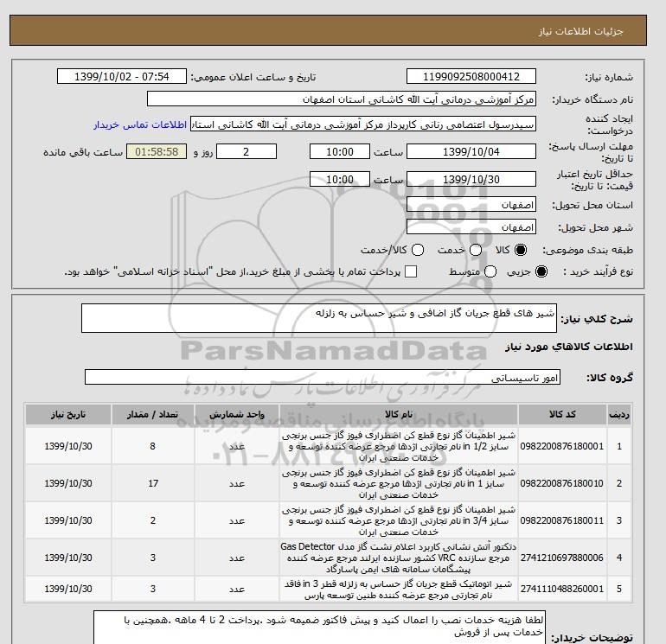Click quantity 8 in row 1

pyautogui.click(x=153, y=446)
